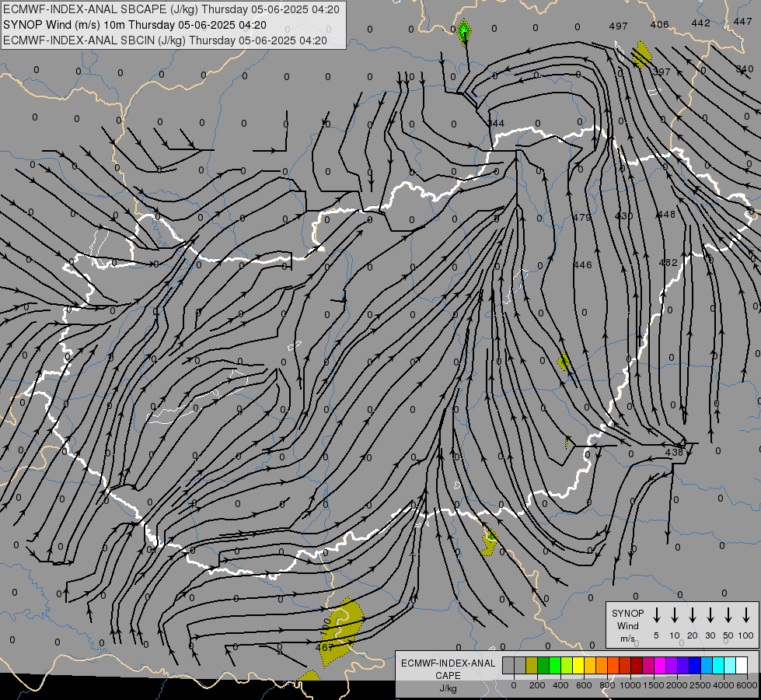761x700 pixels.
Task: Select the 442 value on the map
Action: coord(701,23)
